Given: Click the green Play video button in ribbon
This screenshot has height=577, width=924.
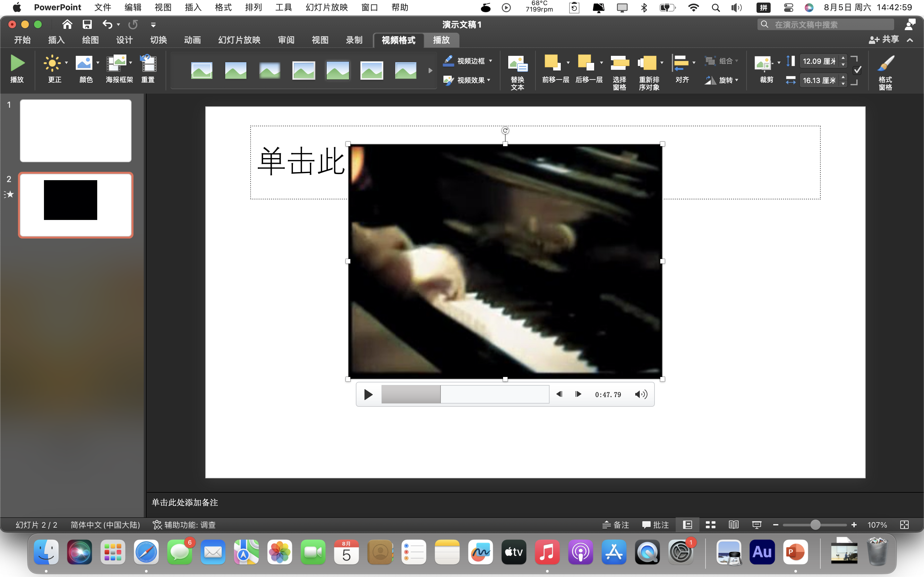Looking at the screenshot, I should coord(17,63).
